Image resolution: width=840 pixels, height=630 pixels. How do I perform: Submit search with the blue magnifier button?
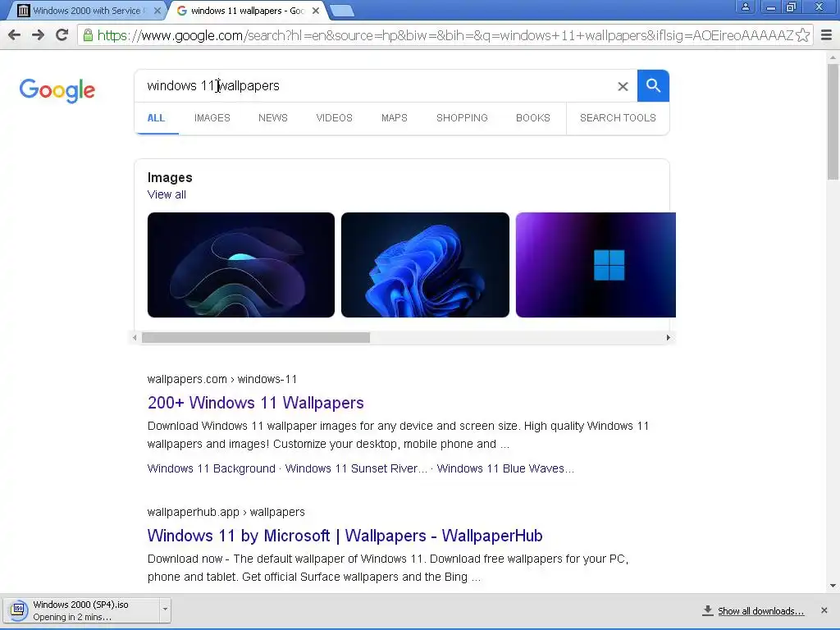coord(653,85)
